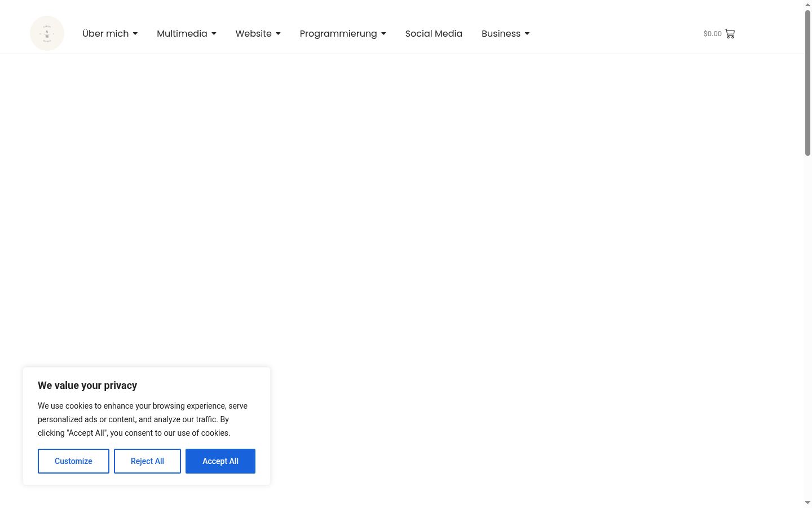Image resolution: width=812 pixels, height=508 pixels.
Task: Click the page vertical scrollbar thumb
Action: click(x=807, y=83)
